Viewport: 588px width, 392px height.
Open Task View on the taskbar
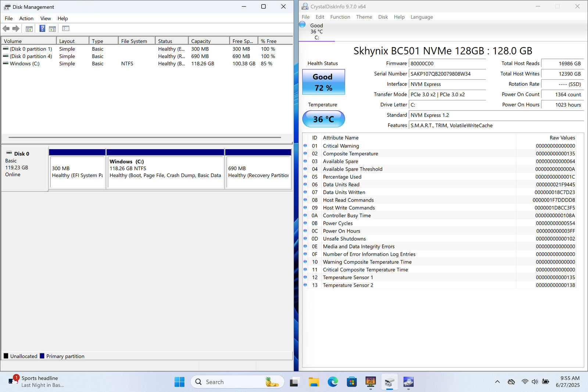click(x=294, y=382)
